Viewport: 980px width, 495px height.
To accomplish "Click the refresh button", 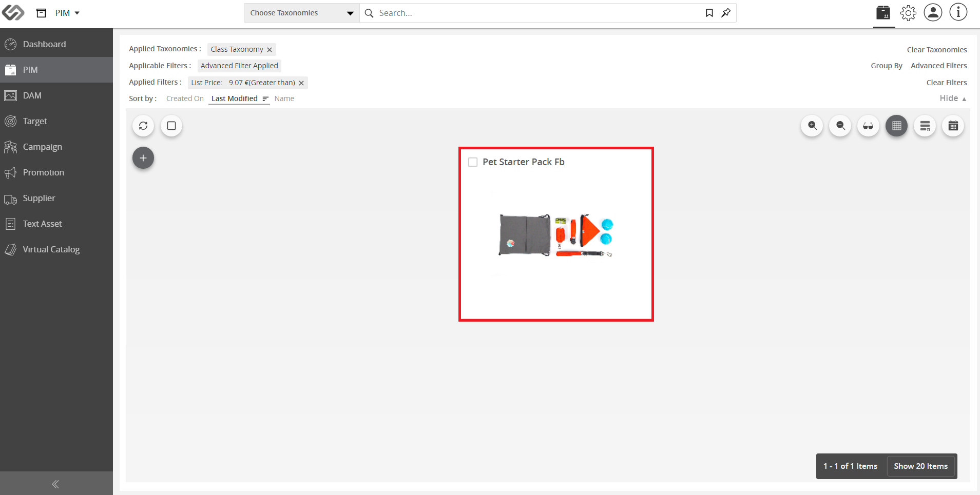I will [143, 126].
